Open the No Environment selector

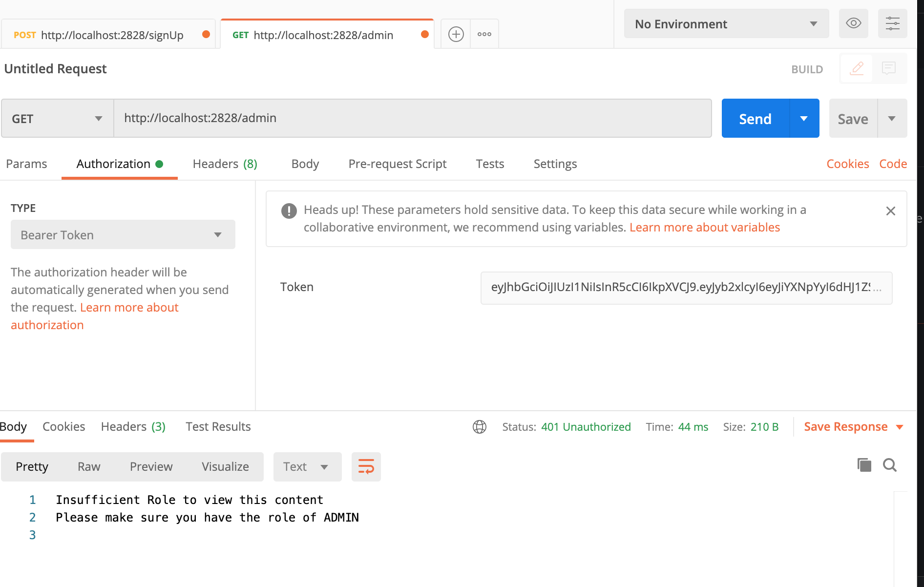pos(726,24)
